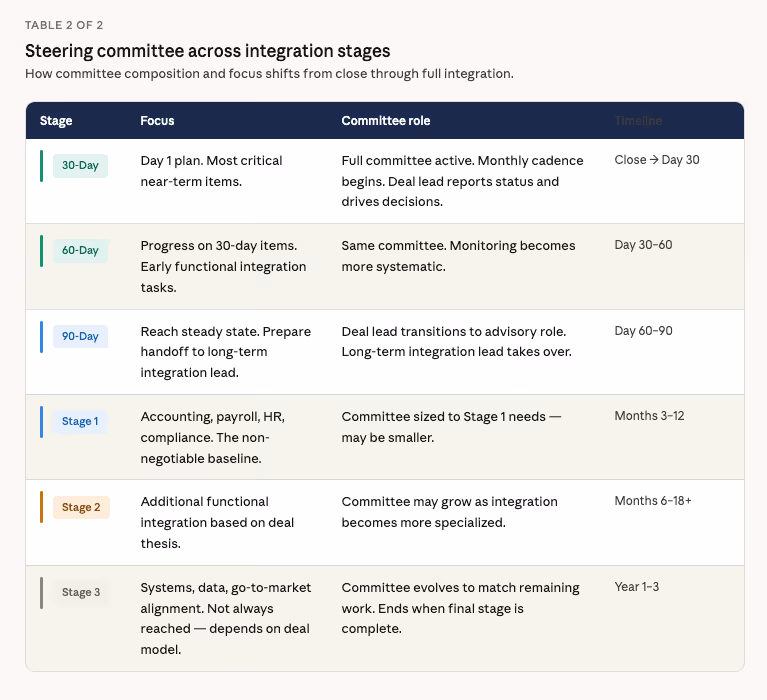
Task: Click the "Steering committee across integration stages" title
Action: (x=207, y=51)
